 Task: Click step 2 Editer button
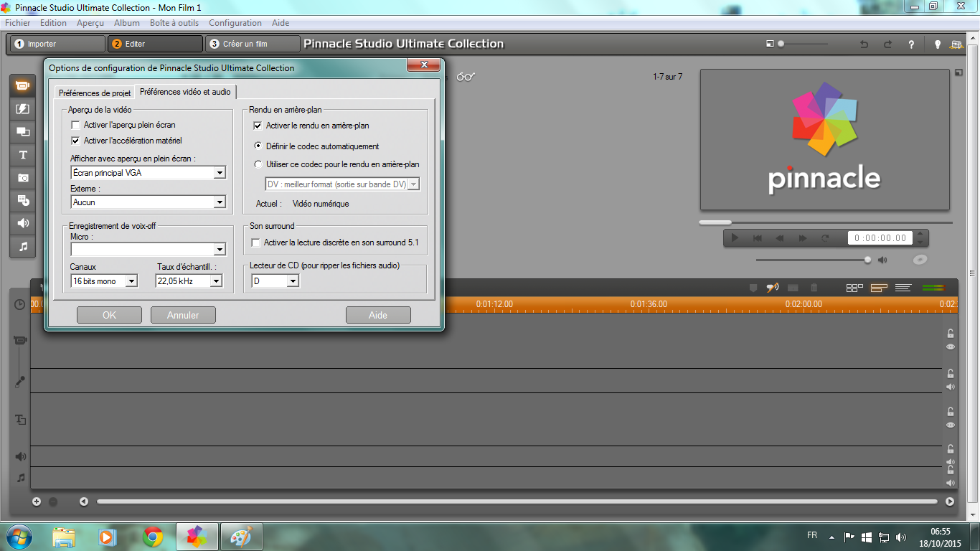pyautogui.click(x=155, y=44)
